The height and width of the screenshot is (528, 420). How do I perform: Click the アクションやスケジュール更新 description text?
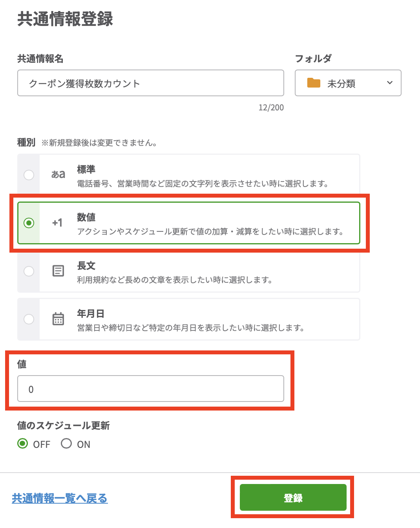210,231
